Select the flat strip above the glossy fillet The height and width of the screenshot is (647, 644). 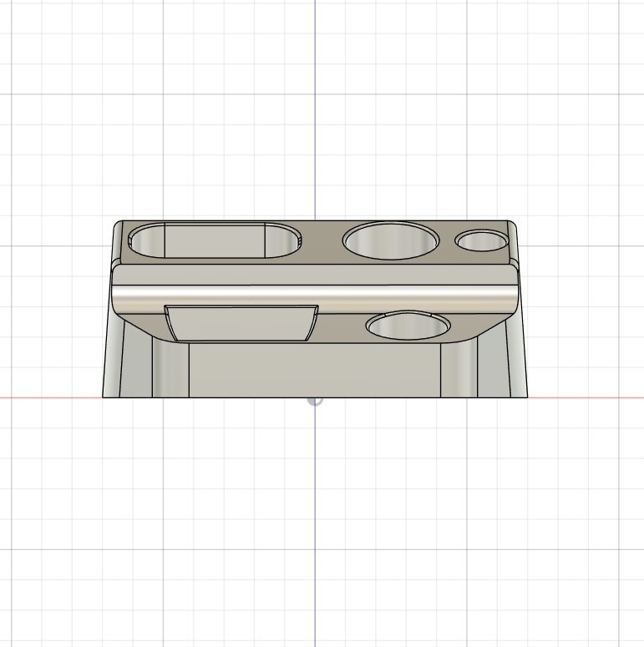[x=315, y=274]
